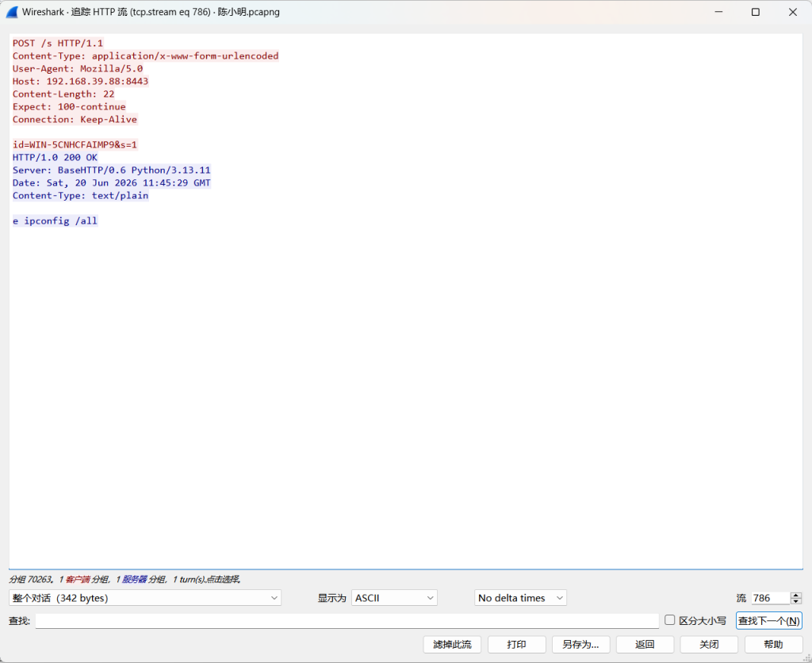This screenshot has width=812, height=663.
Task: Decrement the stream number with down arrow
Action: (x=796, y=601)
